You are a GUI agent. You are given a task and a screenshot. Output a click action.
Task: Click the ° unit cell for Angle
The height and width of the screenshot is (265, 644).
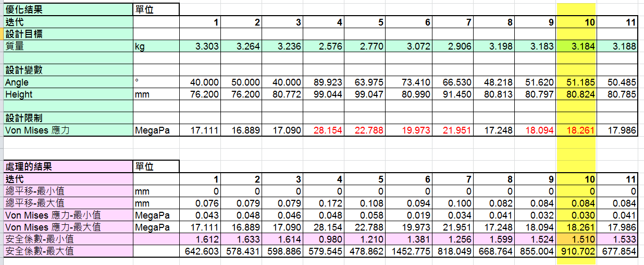tap(156, 82)
